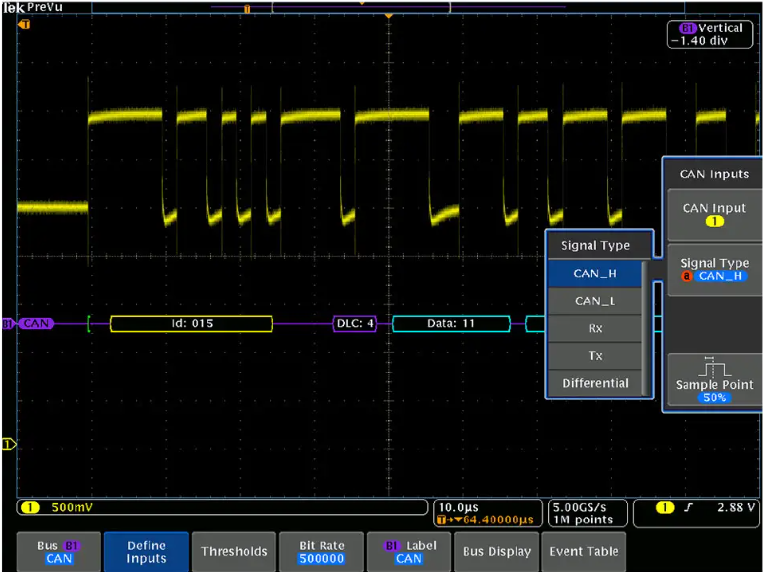Screen dimensions: 763x572
Task: Click the trigger level 2.88 V readout
Action: [735, 507]
